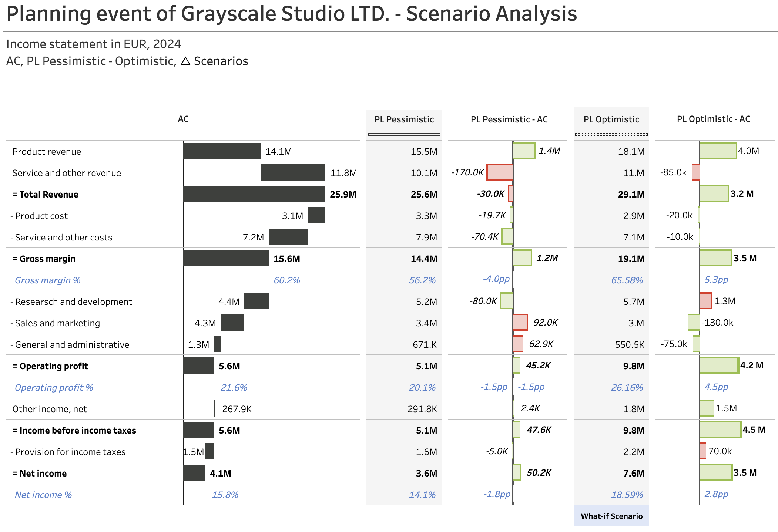The width and height of the screenshot is (778, 532).
Task: Click the 18.59% optimistic net income value
Action: tap(627, 495)
